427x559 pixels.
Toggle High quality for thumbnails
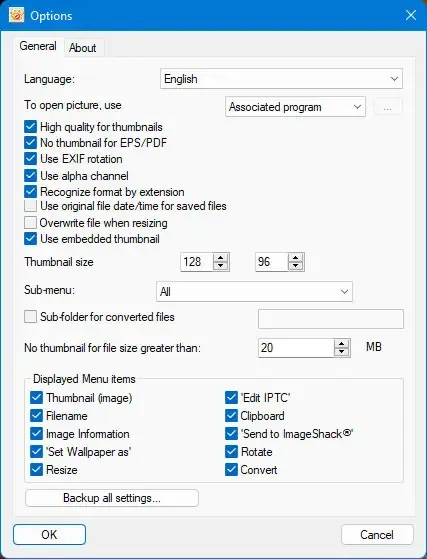[x=31, y=127]
